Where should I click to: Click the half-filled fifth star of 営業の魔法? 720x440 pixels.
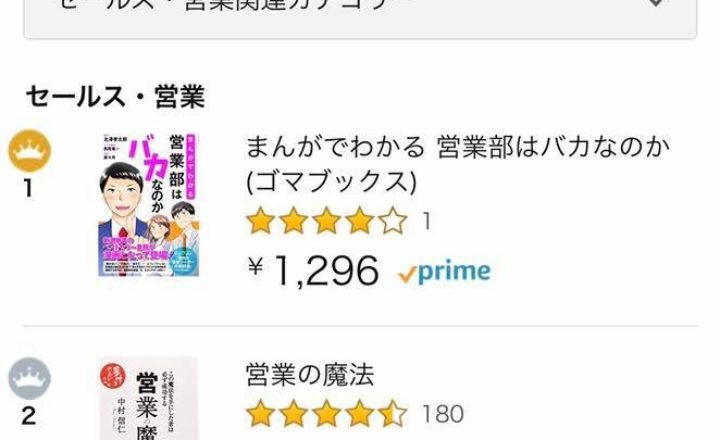[393, 413]
